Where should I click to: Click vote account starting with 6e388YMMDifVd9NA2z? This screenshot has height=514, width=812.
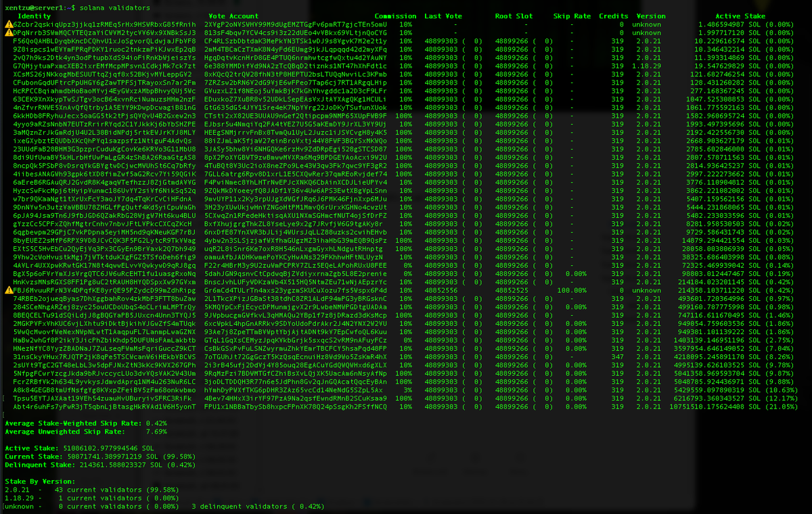295,65
